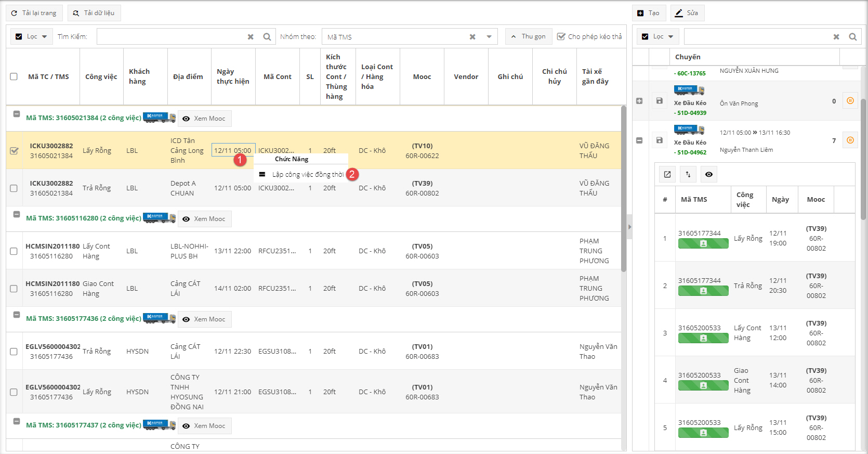Click the Tạo button in right panel
Image resolution: width=868 pixels, height=454 pixels.
point(649,13)
